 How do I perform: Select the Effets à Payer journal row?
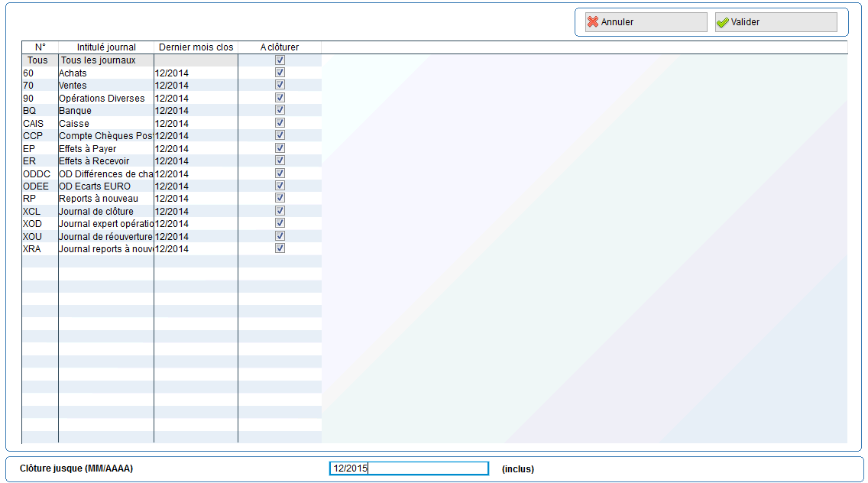coord(88,148)
